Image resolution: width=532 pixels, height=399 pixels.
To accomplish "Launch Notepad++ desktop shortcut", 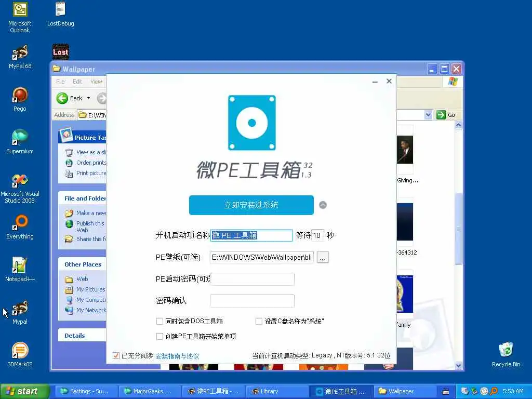I will point(20,270).
